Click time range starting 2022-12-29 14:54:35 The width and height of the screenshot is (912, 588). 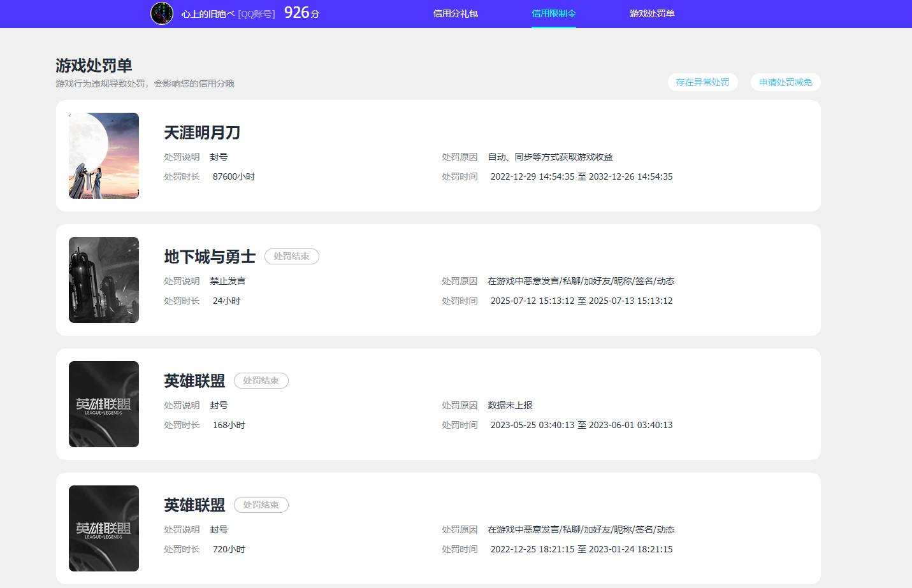click(x=581, y=176)
